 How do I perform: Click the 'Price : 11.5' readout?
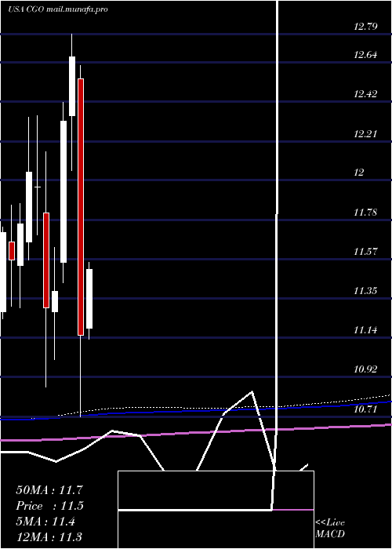pyautogui.click(x=49, y=506)
